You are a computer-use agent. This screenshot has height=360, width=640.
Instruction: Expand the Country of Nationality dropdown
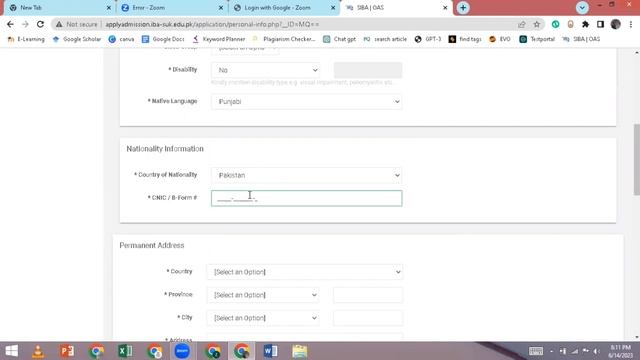pos(307,175)
